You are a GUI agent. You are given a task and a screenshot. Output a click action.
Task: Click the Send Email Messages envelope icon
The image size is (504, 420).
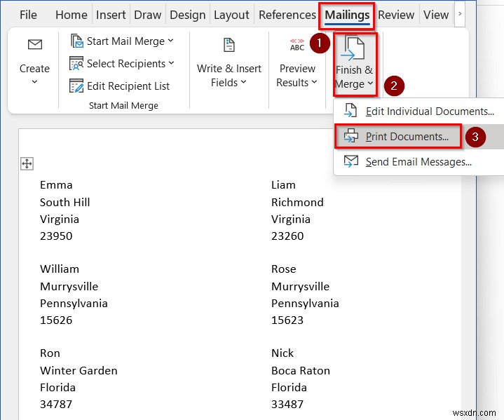click(x=350, y=161)
